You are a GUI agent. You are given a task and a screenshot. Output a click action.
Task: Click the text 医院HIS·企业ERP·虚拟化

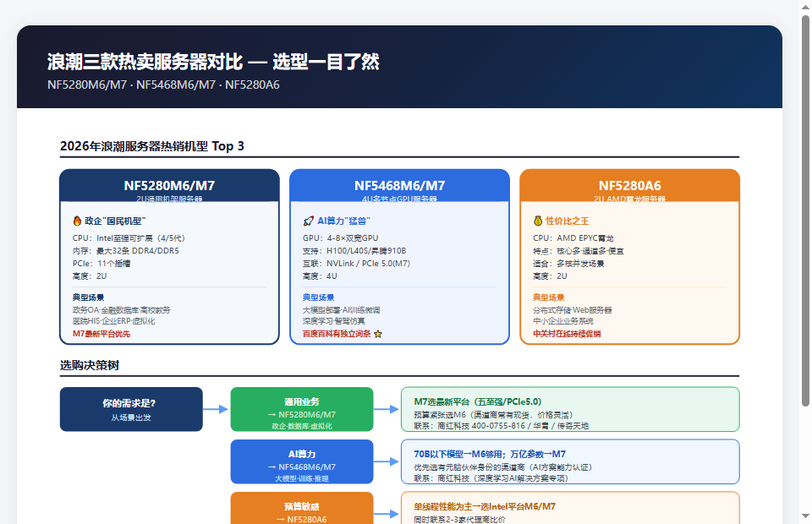click(113, 321)
